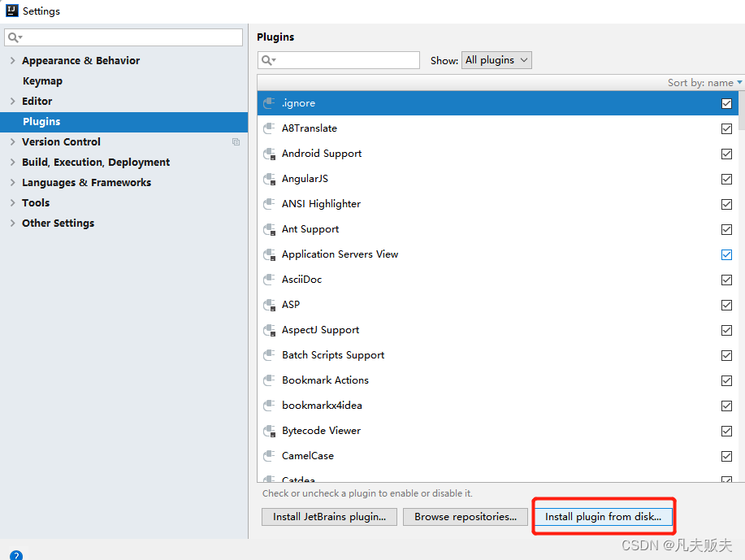Toggle the Bookmark Actions plugin checkbox
This screenshot has width=745, height=560.
[726, 380]
